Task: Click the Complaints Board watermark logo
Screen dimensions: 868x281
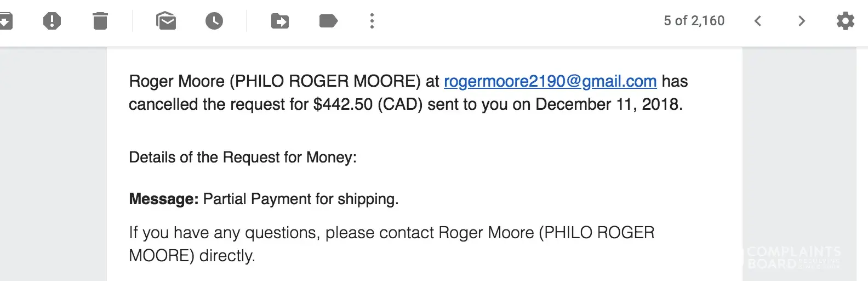Action: pyautogui.click(x=793, y=257)
